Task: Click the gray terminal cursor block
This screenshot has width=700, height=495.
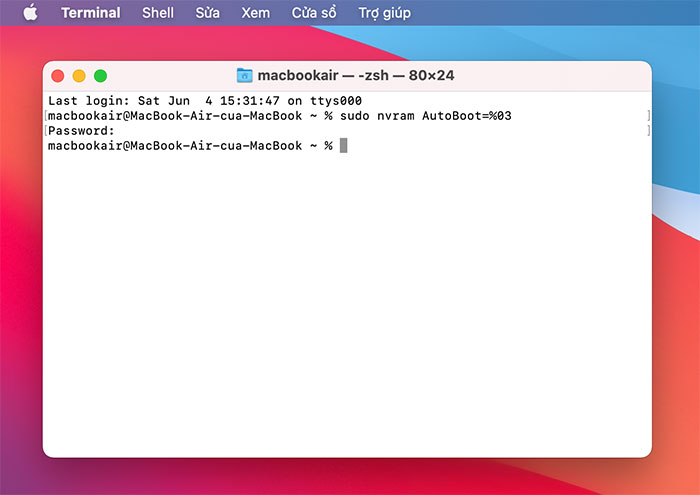Action: coord(343,146)
